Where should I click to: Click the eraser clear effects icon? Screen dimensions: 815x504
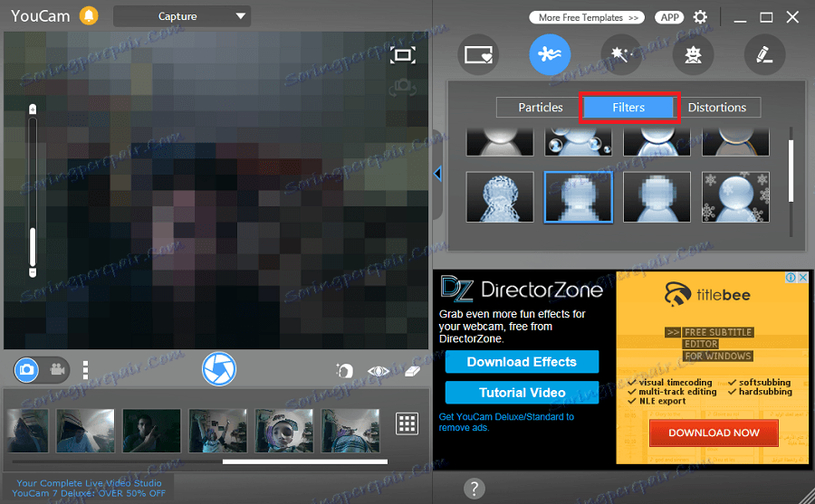point(412,371)
